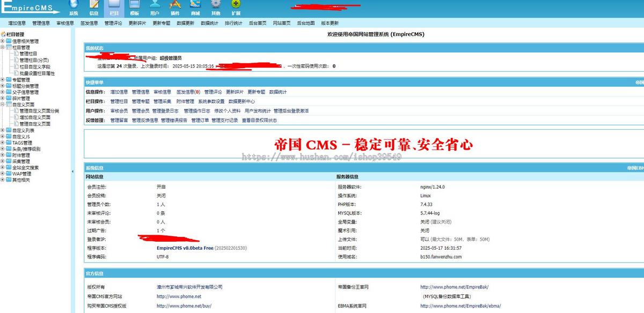Select the 栏目 (Column) top icon

coord(114,8)
